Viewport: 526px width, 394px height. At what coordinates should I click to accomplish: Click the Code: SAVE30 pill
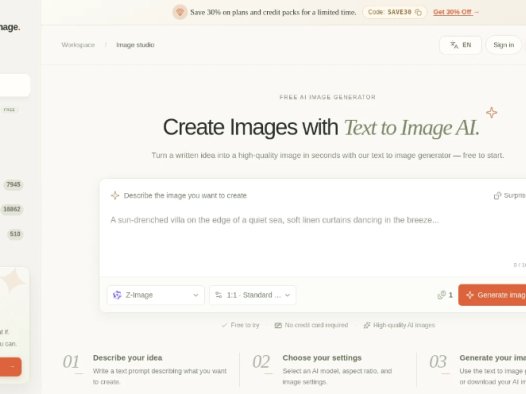click(394, 12)
